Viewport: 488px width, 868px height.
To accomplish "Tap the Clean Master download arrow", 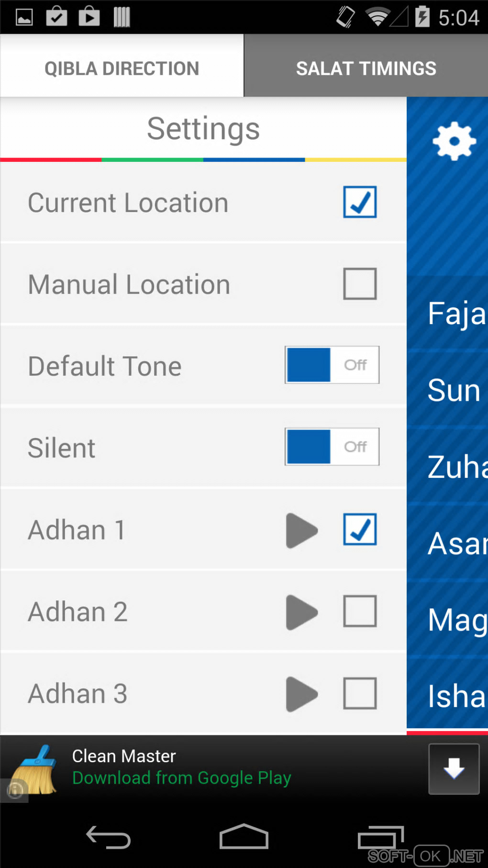I will coord(454,769).
